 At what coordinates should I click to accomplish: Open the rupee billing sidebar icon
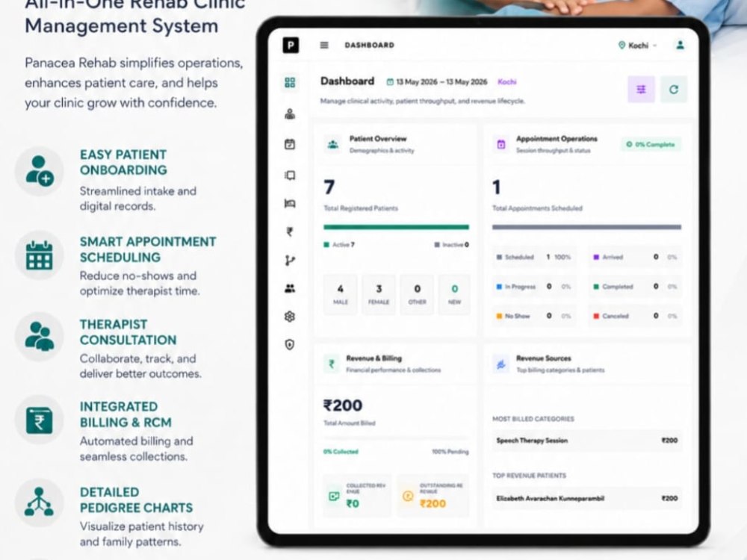pyautogui.click(x=290, y=232)
